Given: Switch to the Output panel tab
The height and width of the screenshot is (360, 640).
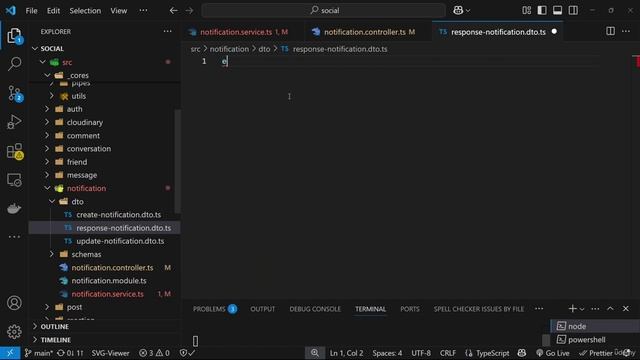Looking at the screenshot, I should click(262, 309).
